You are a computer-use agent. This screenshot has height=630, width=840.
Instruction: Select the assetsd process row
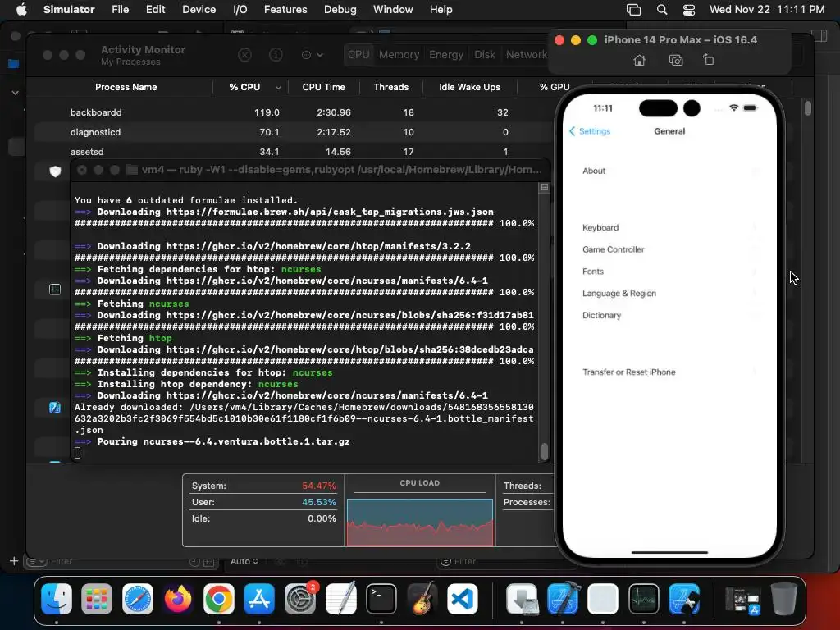292,152
